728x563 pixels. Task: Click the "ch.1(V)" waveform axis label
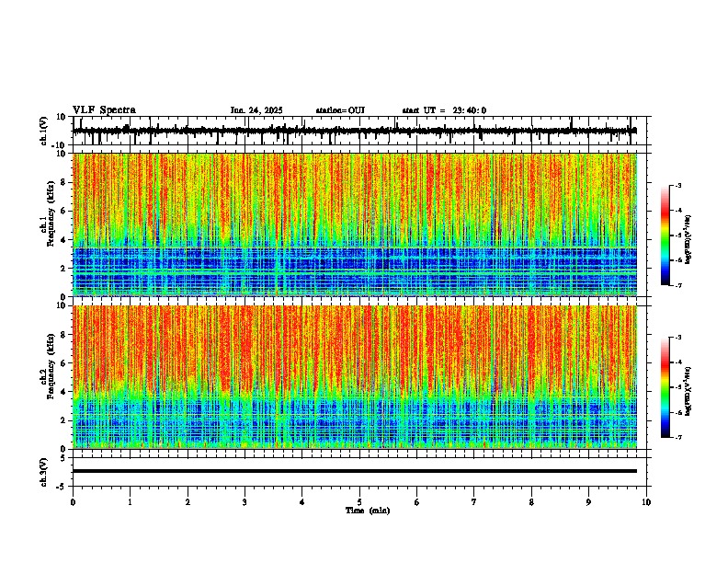click(x=44, y=131)
